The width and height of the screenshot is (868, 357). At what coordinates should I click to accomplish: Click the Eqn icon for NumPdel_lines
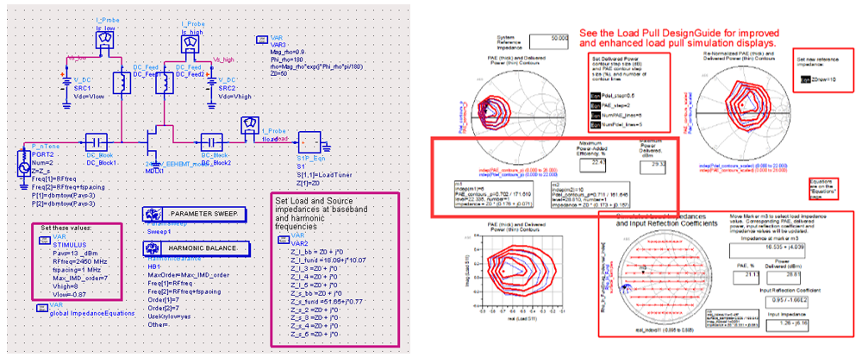pyautogui.click(x=597, y=124)
